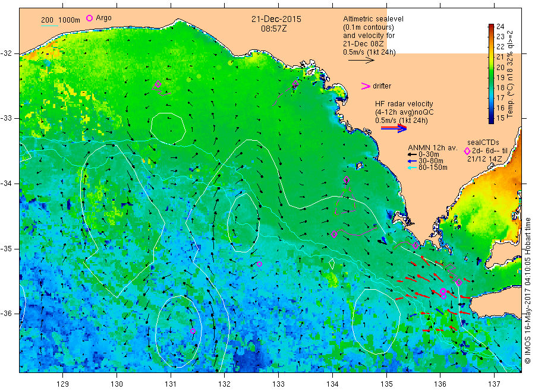This screenshot has width=535, height=392.
Task: Click the altimetric velocity scale arrow
Action: coord(361,61)
